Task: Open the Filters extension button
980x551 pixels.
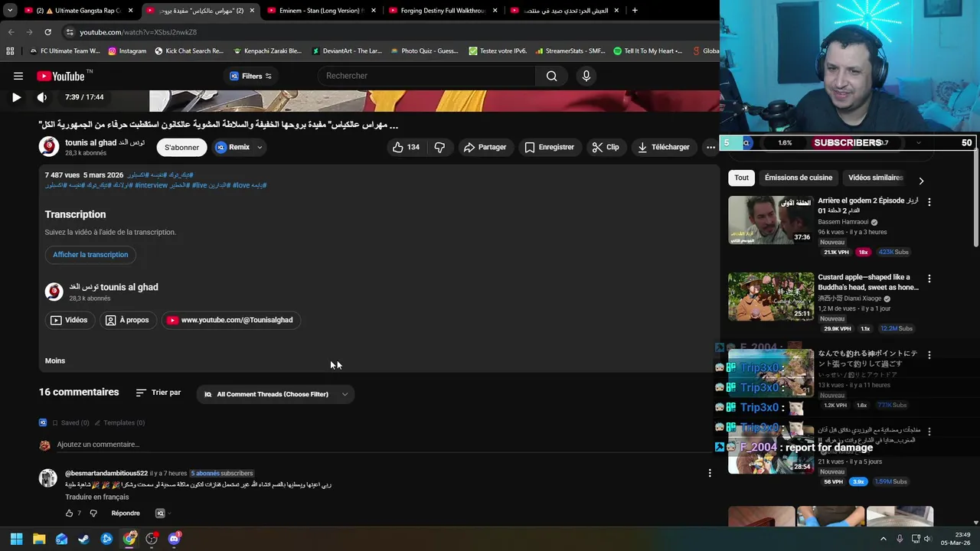Action: (251, 76)
